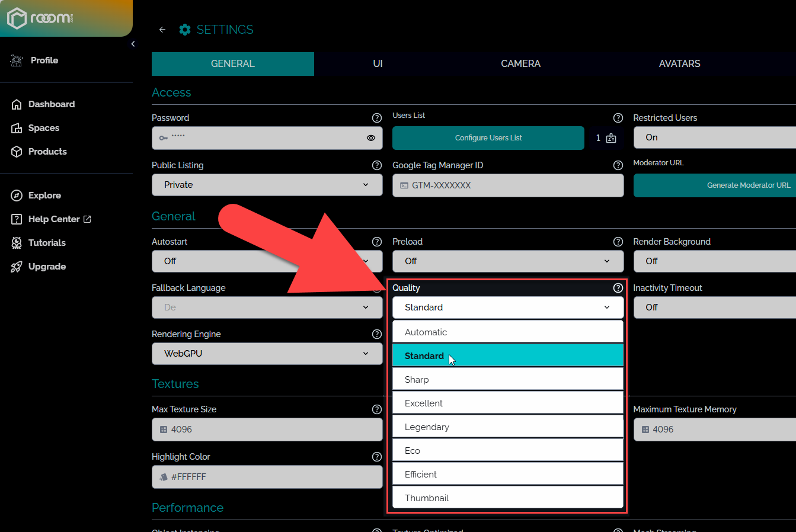Click the back arrow next to Settings
Image resolution: width=796 pixels, height=532 pixels.
click(162, 29)
